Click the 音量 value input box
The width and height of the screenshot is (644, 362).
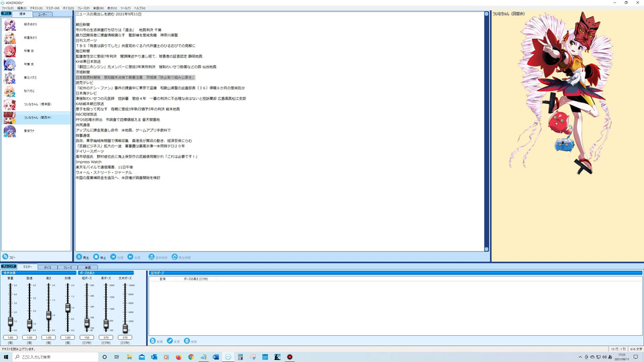click(10, 337)
